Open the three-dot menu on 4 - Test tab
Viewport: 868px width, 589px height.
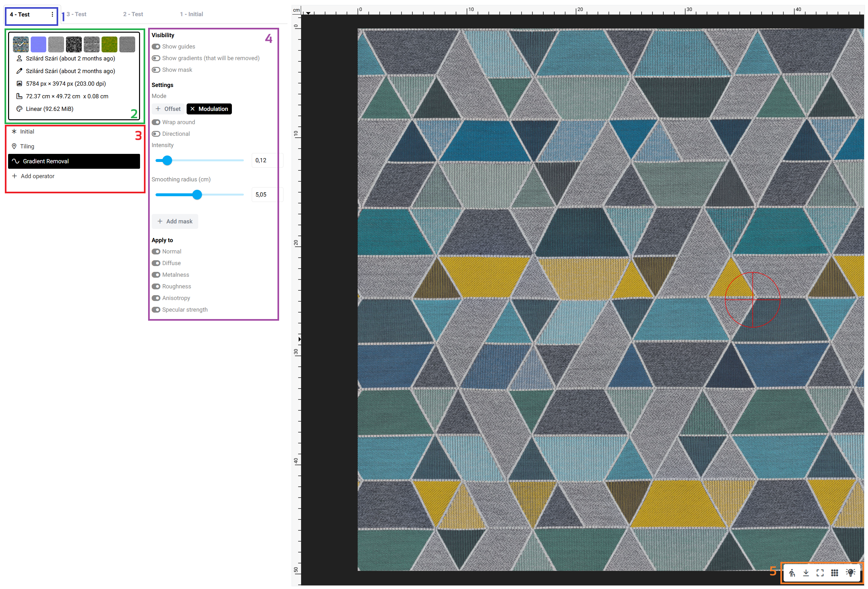pyautogui.click(x=52, y=15)
